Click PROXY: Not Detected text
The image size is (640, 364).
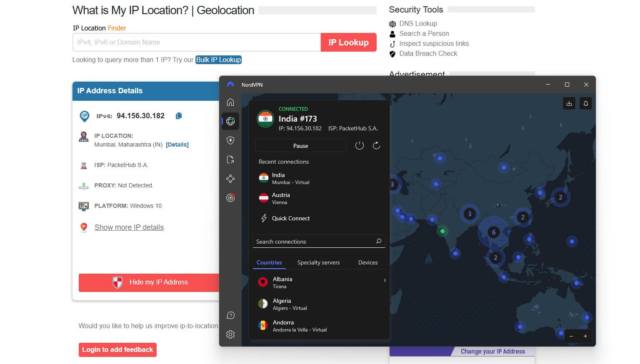(x=124, y=185)
